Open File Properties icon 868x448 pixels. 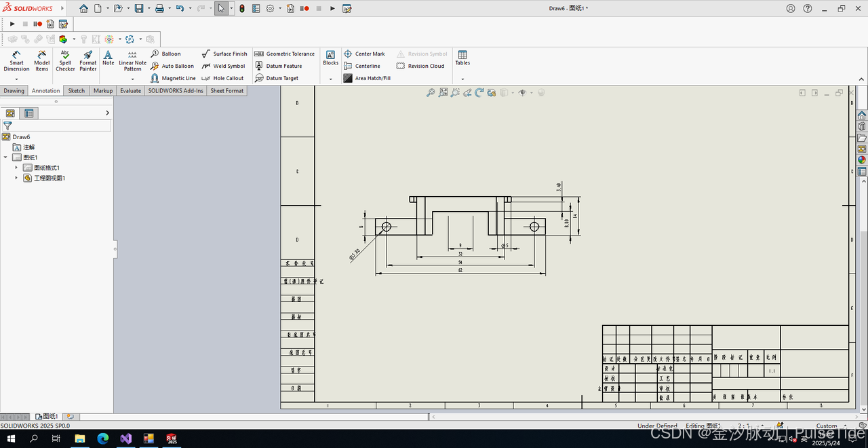(256, 9)
